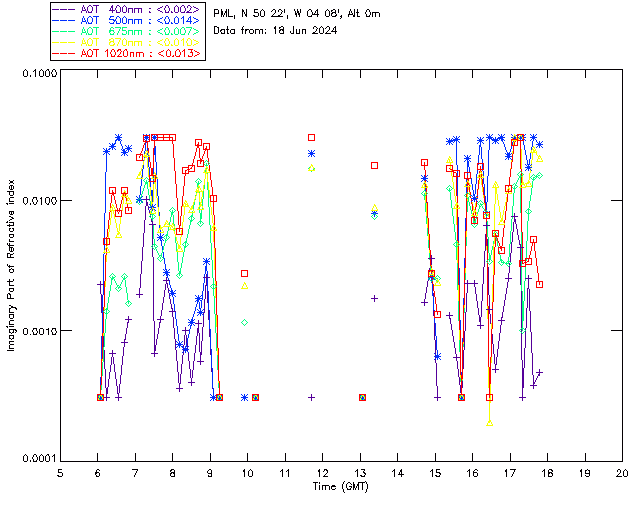
Task: Click x-axis tick label 8
Action: point(173,473)
